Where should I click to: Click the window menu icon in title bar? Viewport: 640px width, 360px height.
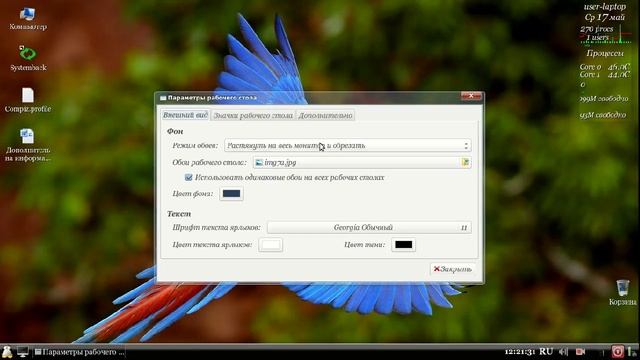coord(163,98)
